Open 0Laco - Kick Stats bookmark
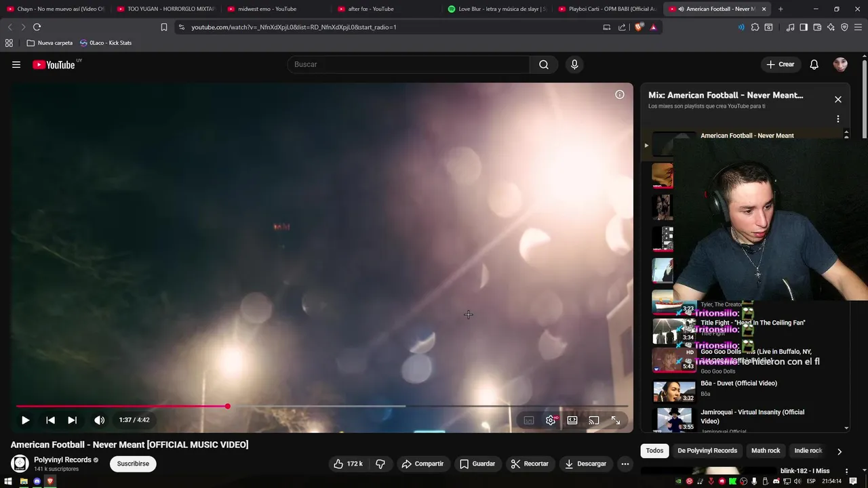 click(x=106, y=43)
